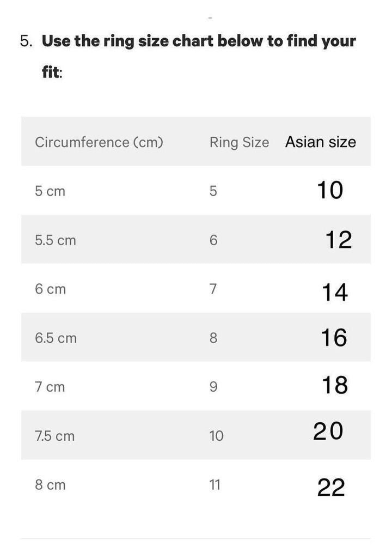Click the "6 cm" circumference cell

[50, 289]
